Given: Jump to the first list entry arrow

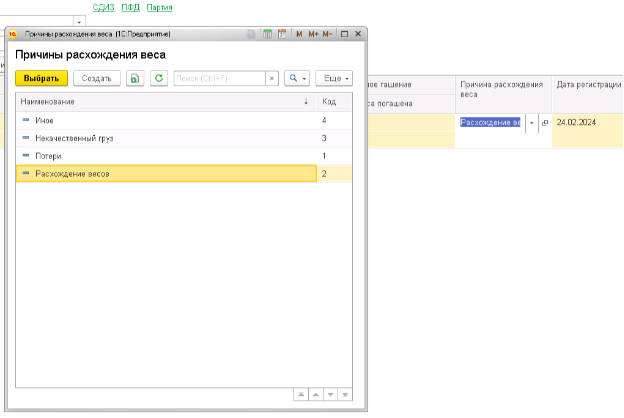Looking at the screenshot, I should tap(298, 394).
